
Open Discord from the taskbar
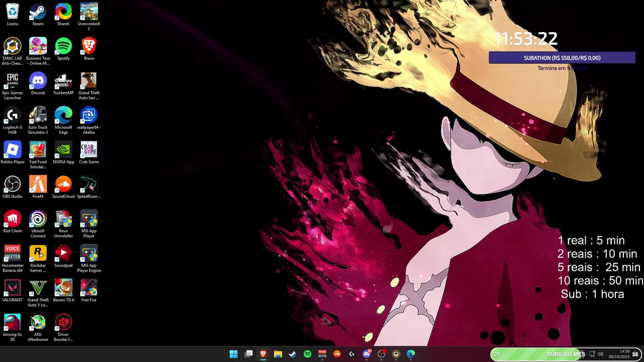(367, 354)
